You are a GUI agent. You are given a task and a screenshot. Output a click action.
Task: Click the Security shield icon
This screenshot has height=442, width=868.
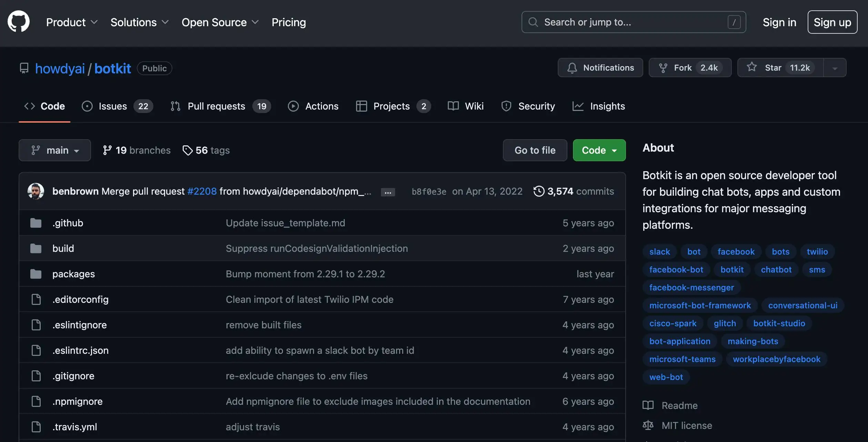506,106
